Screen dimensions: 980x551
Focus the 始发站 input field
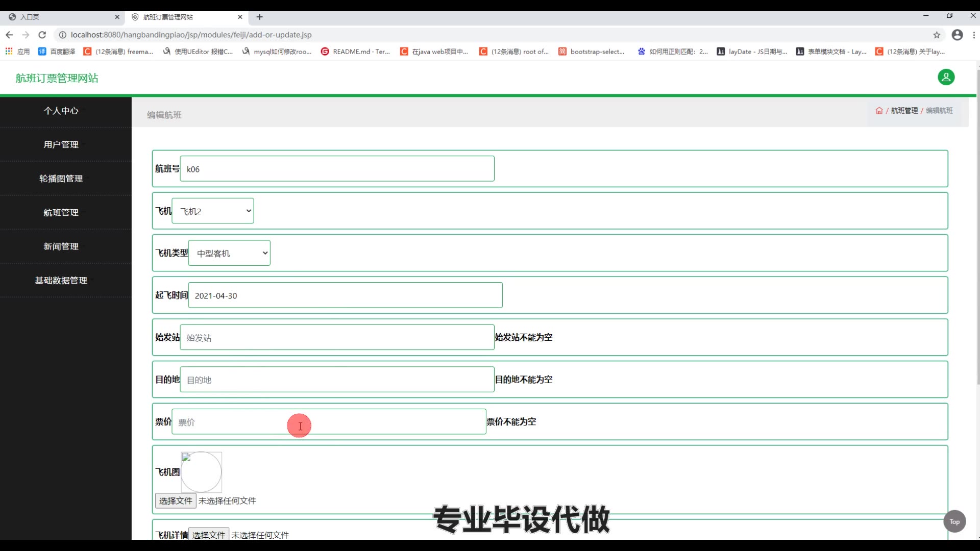[x=337, y=338]
